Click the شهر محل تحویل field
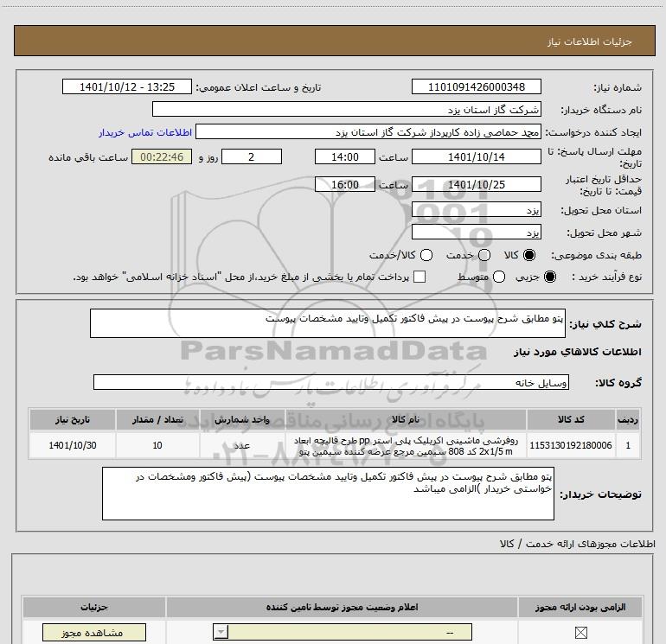This screenshot has width=666, height=644. (x=476, y=233)
